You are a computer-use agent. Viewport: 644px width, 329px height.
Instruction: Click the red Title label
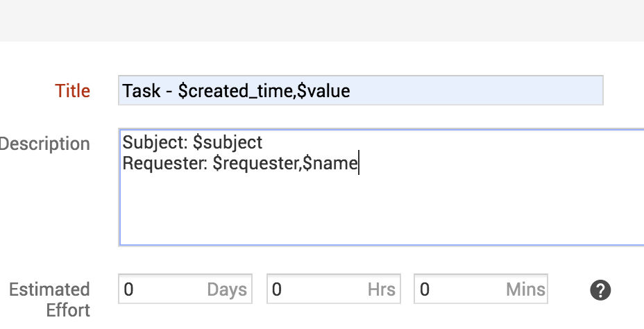[73, 91]
